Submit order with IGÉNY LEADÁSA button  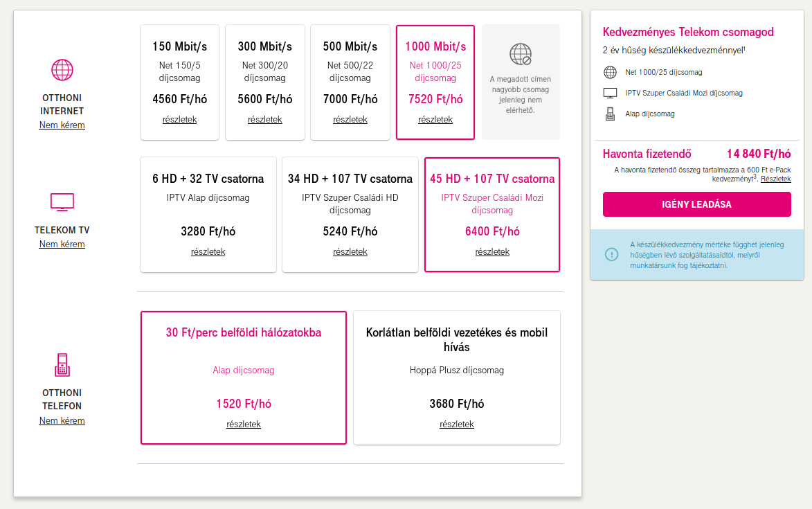[696, 204]
